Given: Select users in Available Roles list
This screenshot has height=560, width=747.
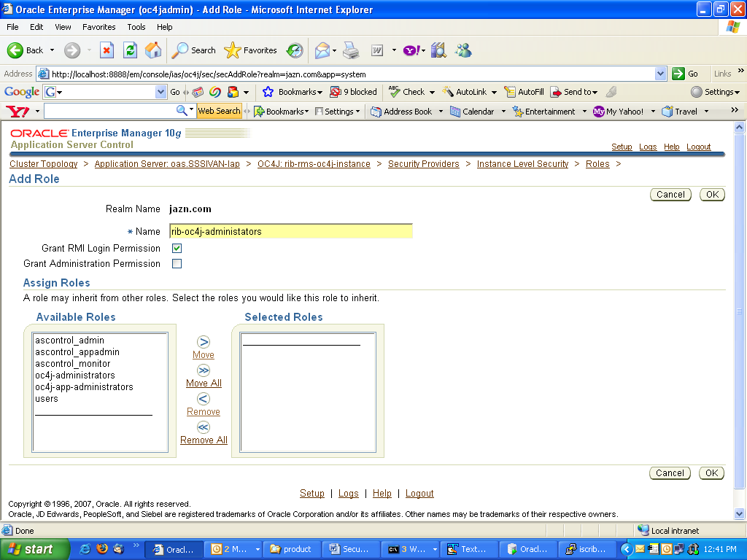Looking at the screenshot, I should point(46,399).
